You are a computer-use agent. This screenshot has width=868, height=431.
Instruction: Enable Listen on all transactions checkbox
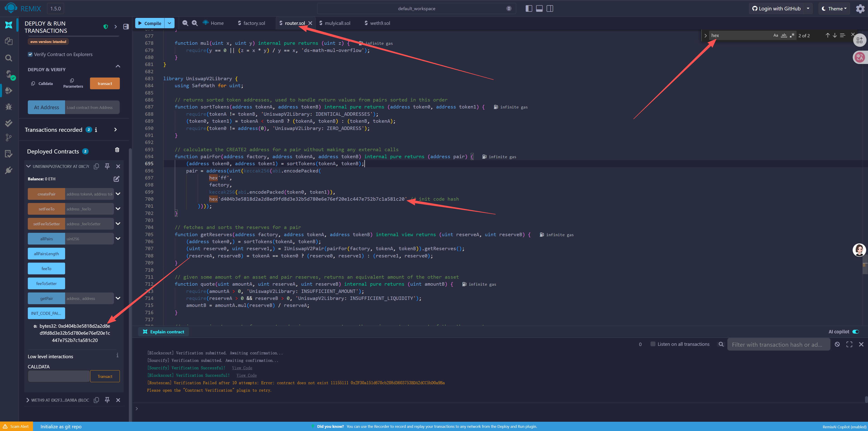click(x=653, y=344)
